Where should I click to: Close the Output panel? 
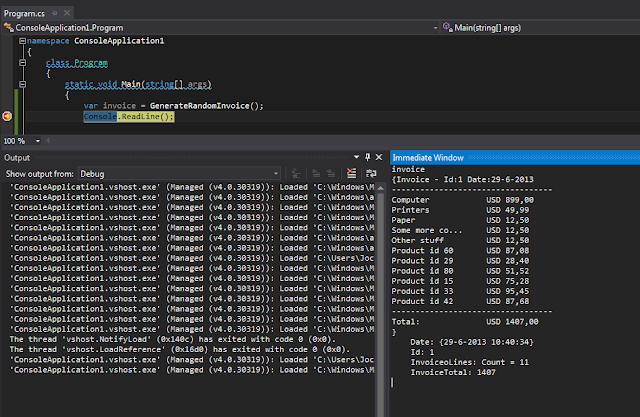coord(379,157)
